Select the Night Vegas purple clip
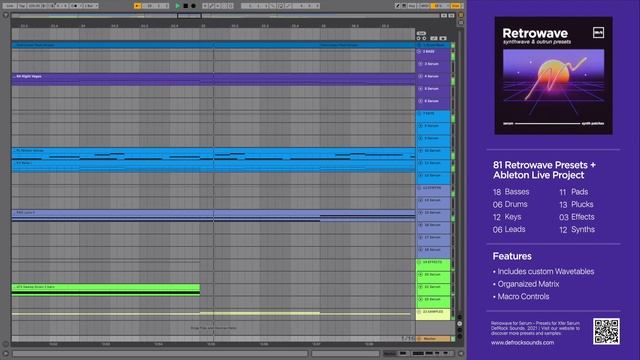Viewport: 640px width, 360px height. (213, 79)
